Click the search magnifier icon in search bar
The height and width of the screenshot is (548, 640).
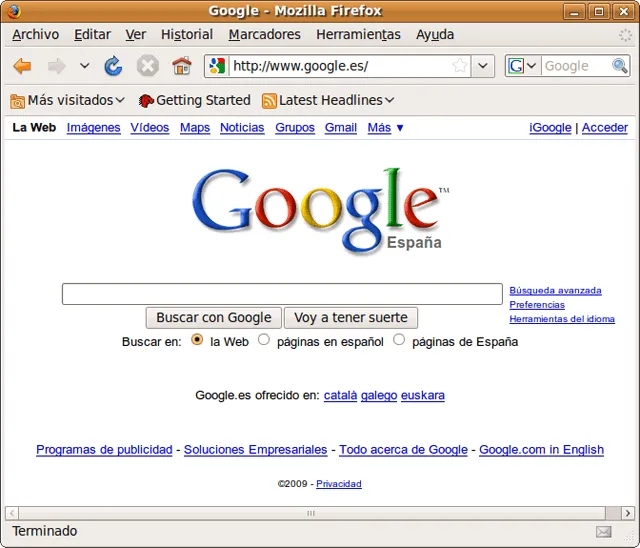(x=620, y=66)
